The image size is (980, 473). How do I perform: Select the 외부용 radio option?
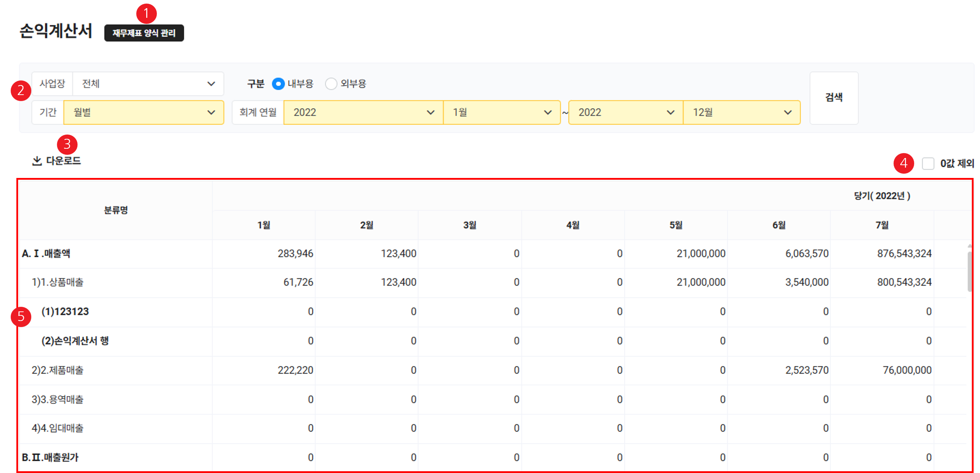click(331, 84)
